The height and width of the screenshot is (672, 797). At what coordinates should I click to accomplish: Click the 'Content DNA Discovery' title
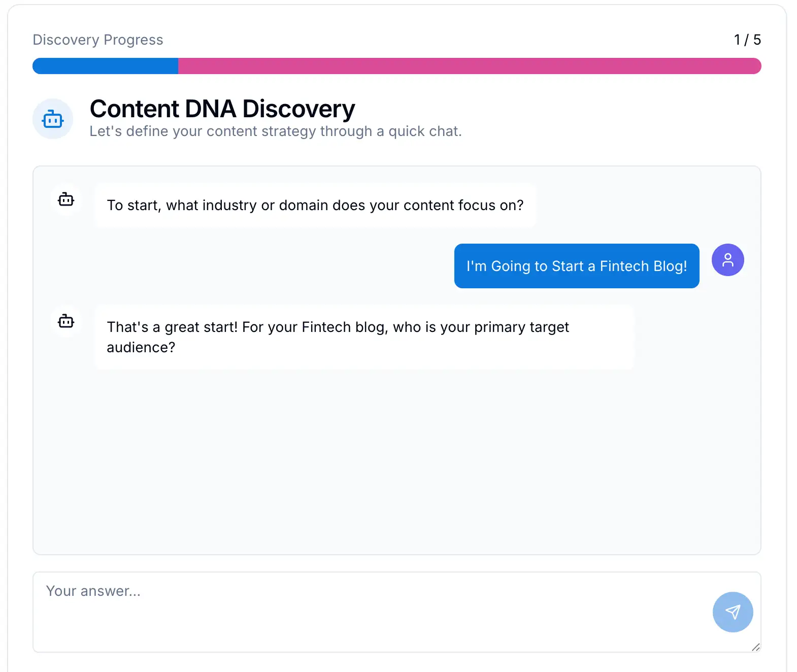coord(222,108)
